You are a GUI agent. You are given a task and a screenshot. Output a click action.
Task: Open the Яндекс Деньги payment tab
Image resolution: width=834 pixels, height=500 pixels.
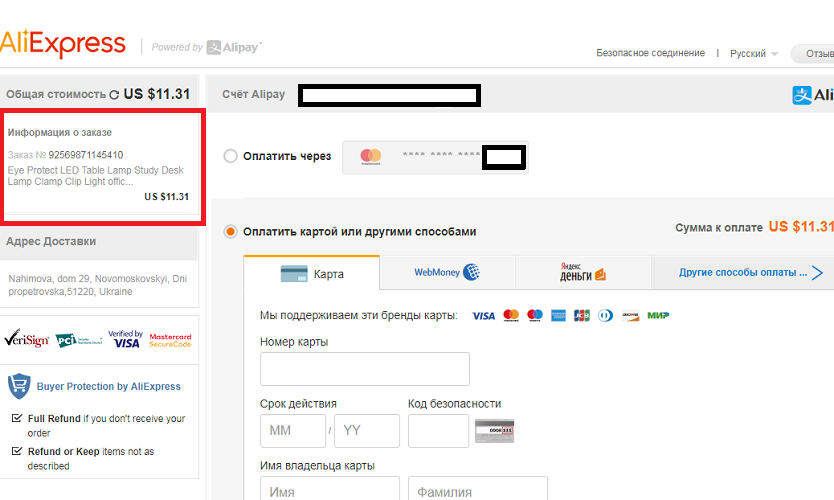coord(583,273)
